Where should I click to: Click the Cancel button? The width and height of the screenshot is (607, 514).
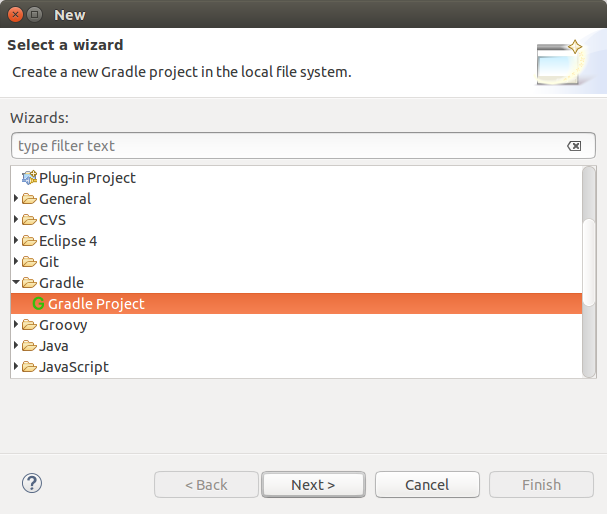(427, 485)
